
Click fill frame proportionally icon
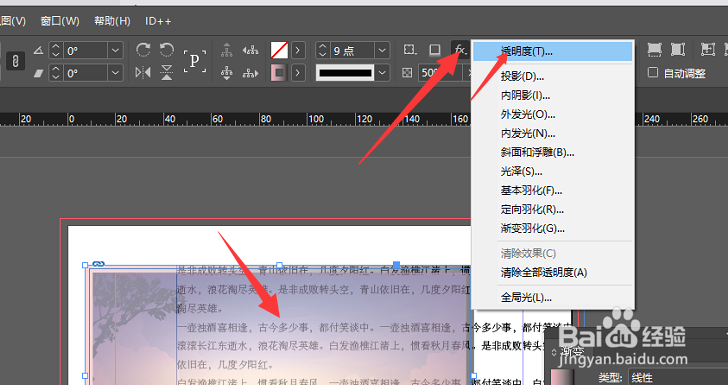(654, 49)
